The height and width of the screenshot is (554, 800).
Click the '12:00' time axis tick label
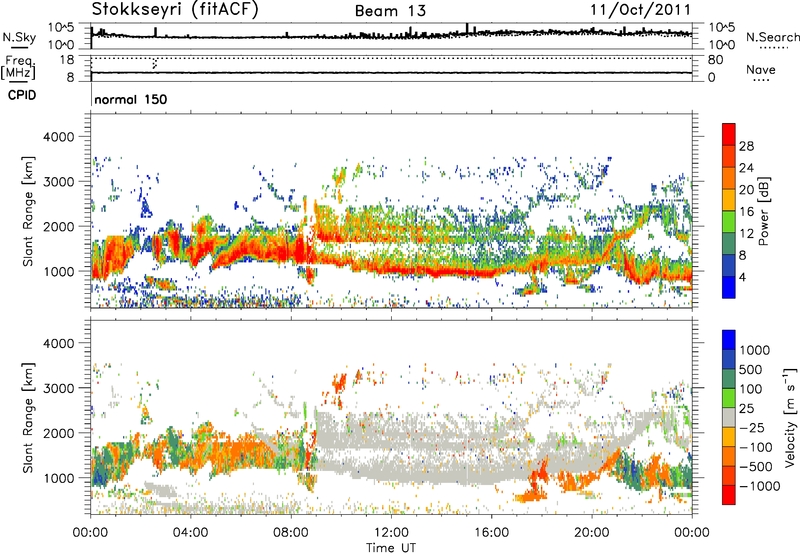coord(391,533)
